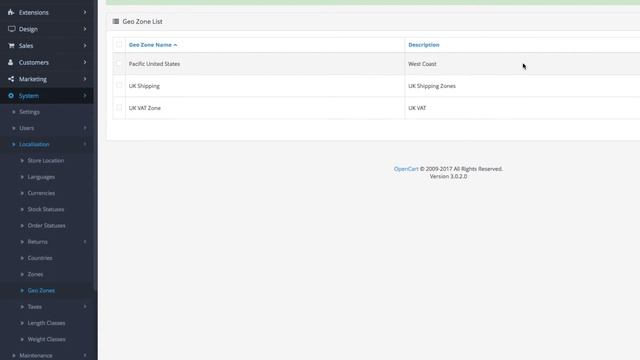Expand the Users submenu chevron
This screenshot has height=360, width=640.
pos(85,128)
